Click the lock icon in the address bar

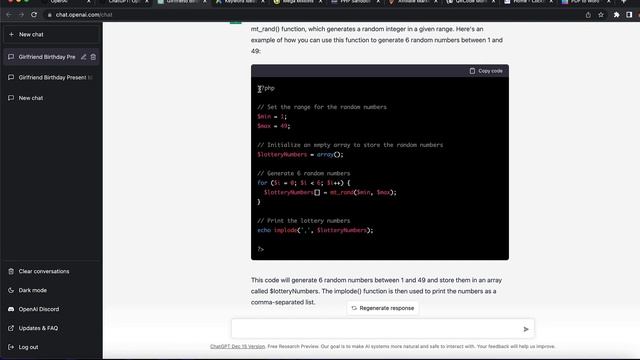pos(49,15)
